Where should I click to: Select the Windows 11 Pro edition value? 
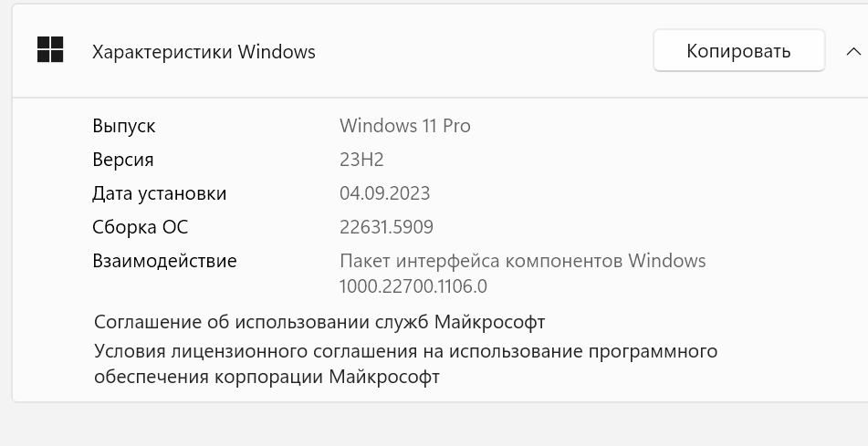click(405, 126)
